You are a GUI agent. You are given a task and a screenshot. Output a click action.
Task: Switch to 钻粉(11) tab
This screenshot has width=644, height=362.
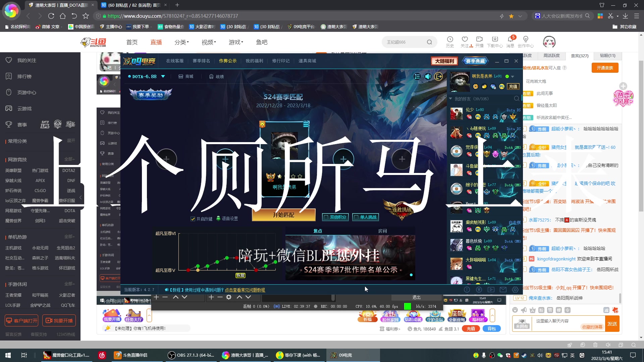(x=608, y=55)
